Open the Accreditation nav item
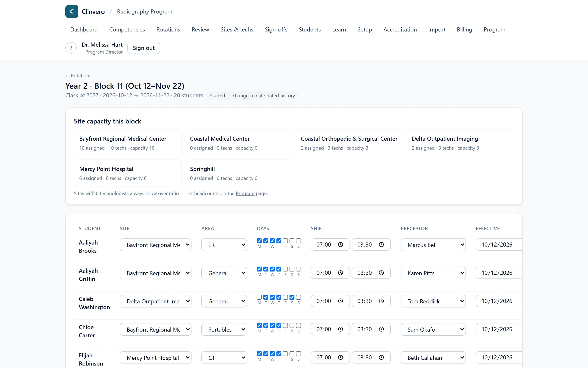588x368 pixels. point(400,29)
